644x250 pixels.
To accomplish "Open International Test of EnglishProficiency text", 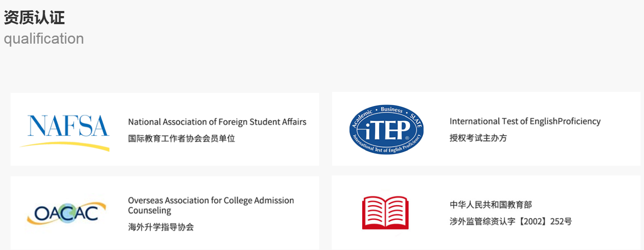I will point(525,122).
